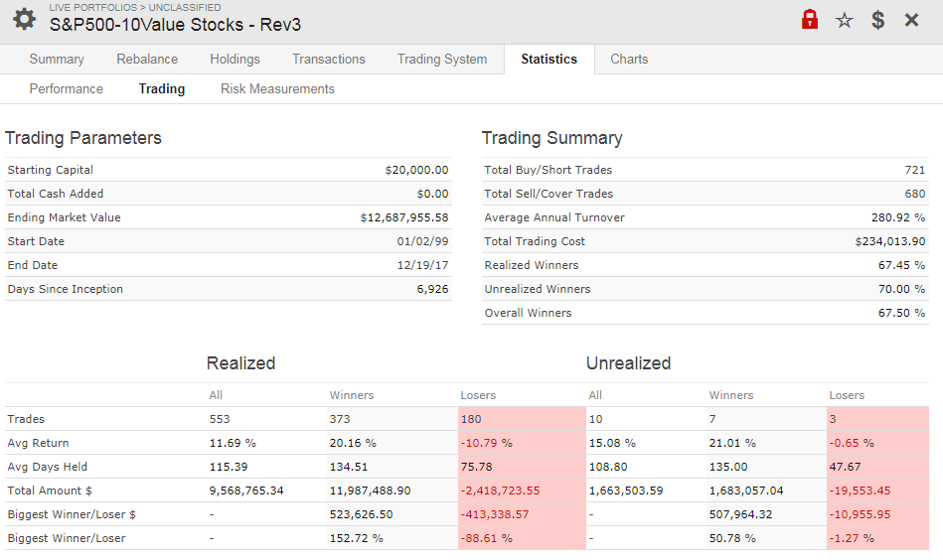
Task: Click realized biggest loser -413,338.57
Action: click(x=495, y=515)
